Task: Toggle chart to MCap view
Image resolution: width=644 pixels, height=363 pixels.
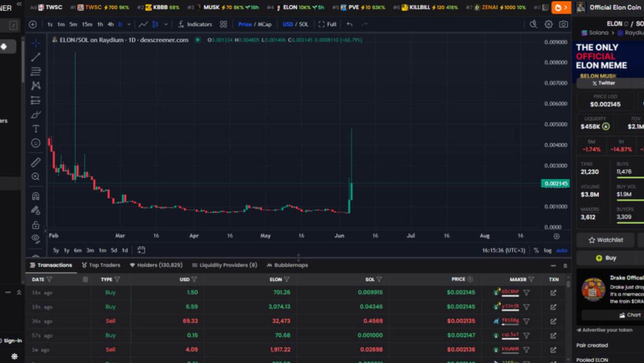Action: 265,24
